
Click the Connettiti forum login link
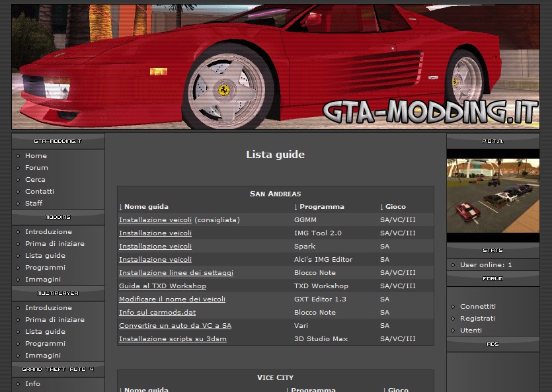pos(478,307)
